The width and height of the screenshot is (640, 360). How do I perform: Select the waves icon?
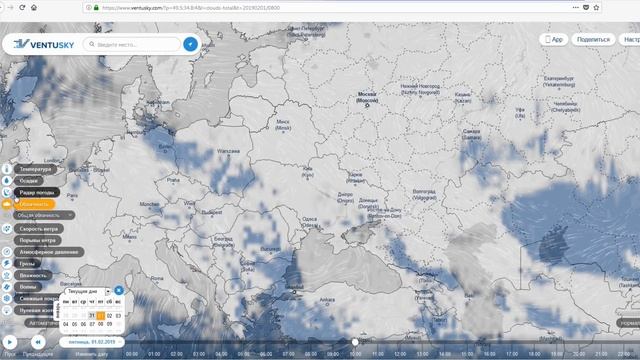click(x=7, y=287)
